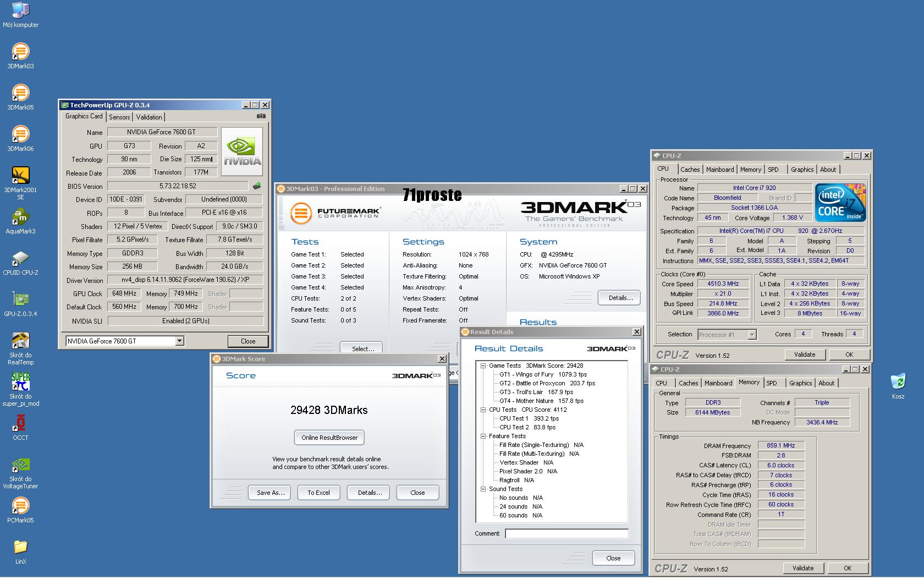
Task: Collapse the Sound Tests tree node
Action: coord(483,489)
